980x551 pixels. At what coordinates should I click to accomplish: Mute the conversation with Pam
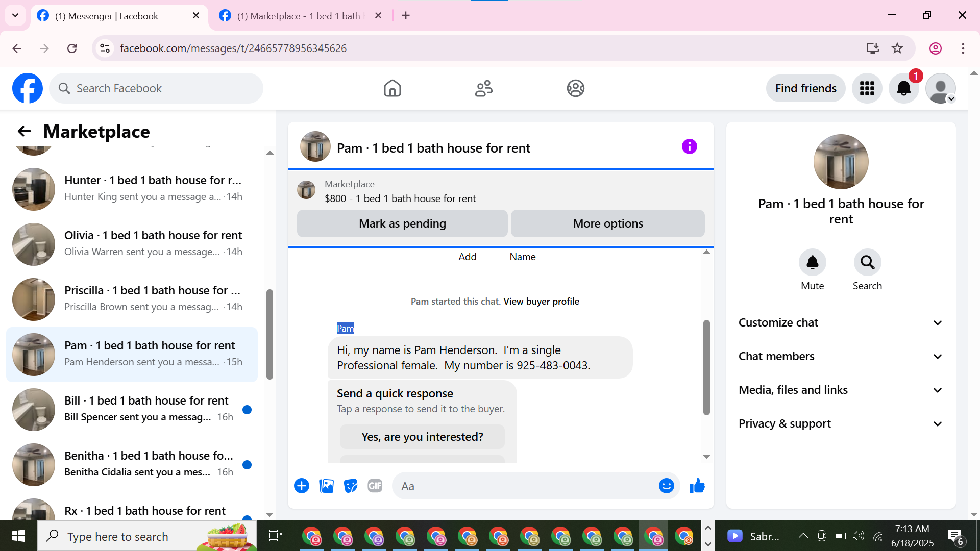click(x=812, y=262)
